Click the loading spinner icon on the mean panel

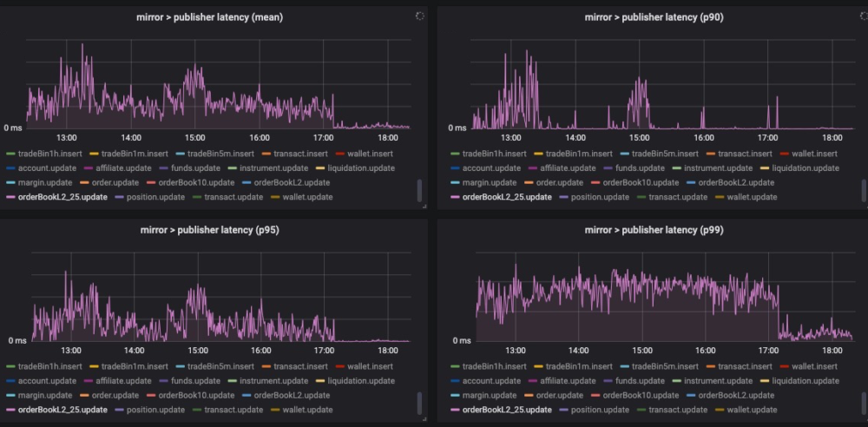pos(419,16)
